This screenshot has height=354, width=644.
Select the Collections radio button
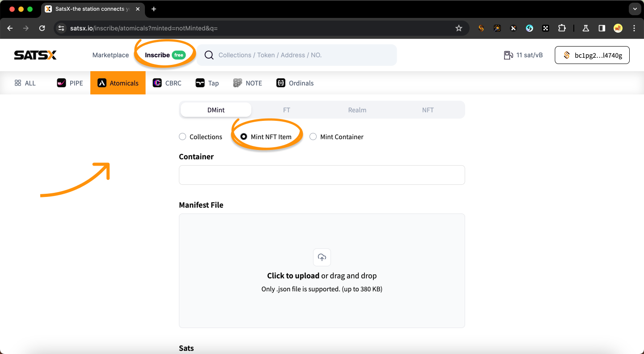point(182,137)
